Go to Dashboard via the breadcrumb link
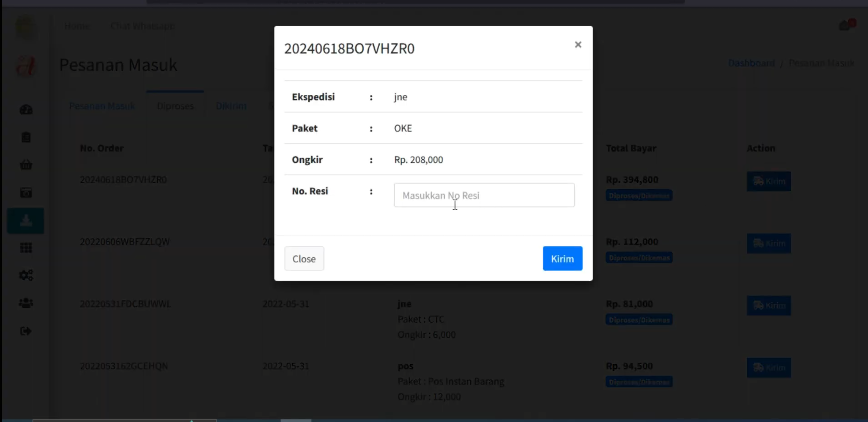 click(751, 63)
